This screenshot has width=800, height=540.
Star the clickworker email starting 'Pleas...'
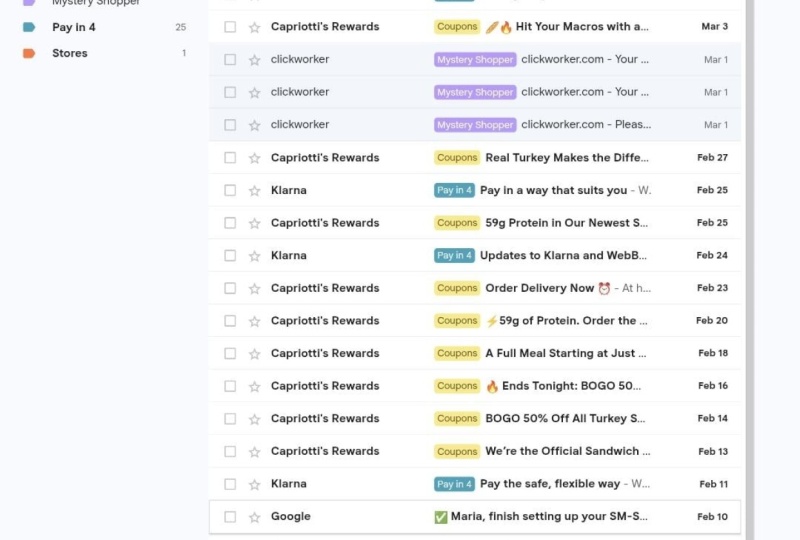(255, 125)
